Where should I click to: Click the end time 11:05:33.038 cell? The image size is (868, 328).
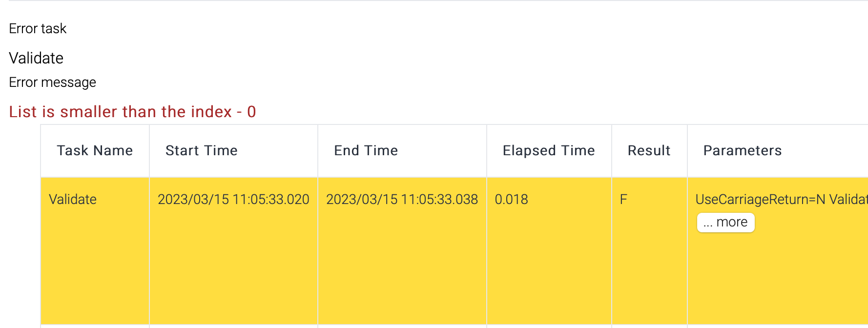(402, 199)
